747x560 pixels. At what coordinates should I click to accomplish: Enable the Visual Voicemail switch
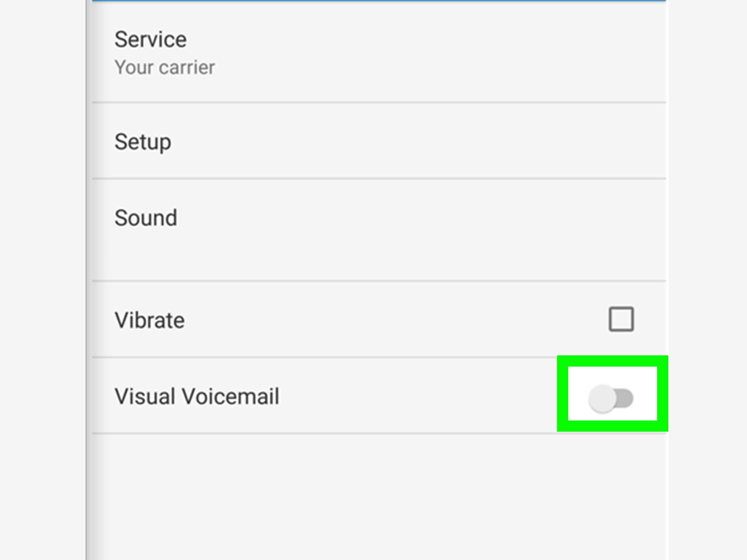pyautogui.click(x=611, y=398)
